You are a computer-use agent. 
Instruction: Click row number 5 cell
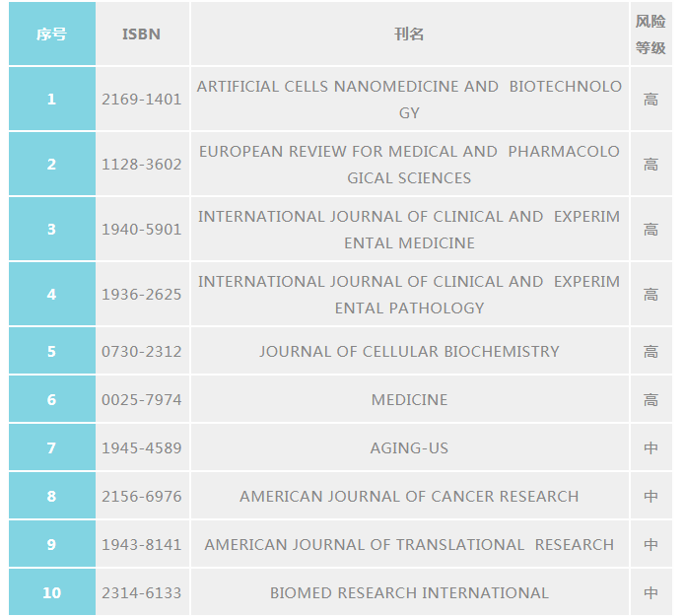click(x=52, y=351)
